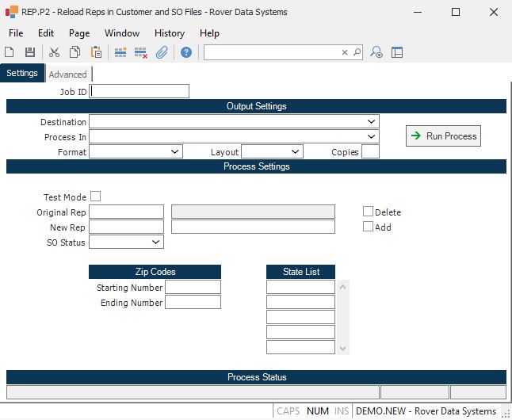The image size is (512, 420).
Task: Click the Copy icon in toolbar
Action: tap(75, 52)
